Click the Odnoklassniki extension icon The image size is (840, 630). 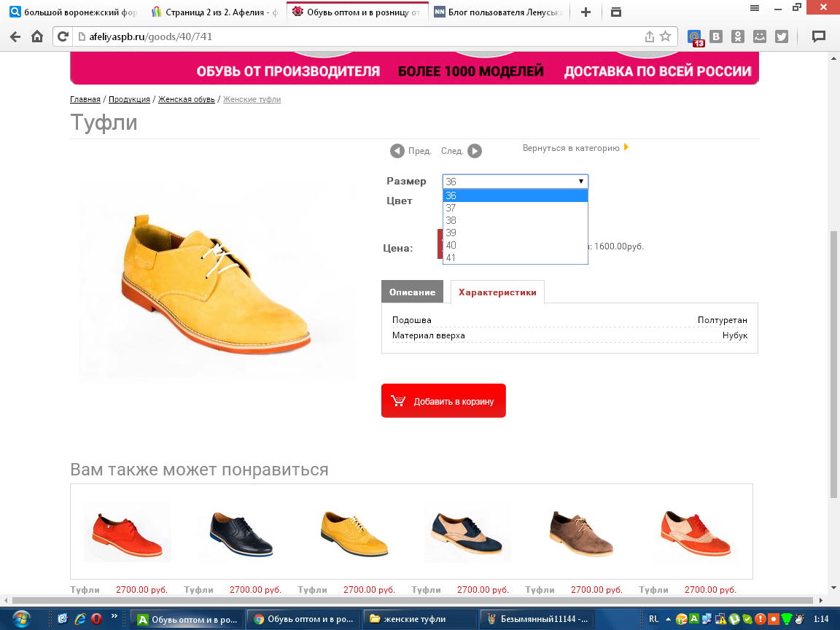738,36
